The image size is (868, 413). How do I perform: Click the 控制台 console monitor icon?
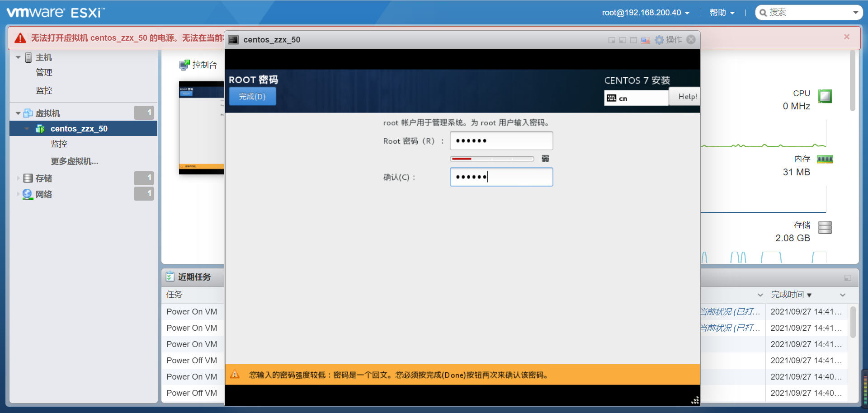184,65
